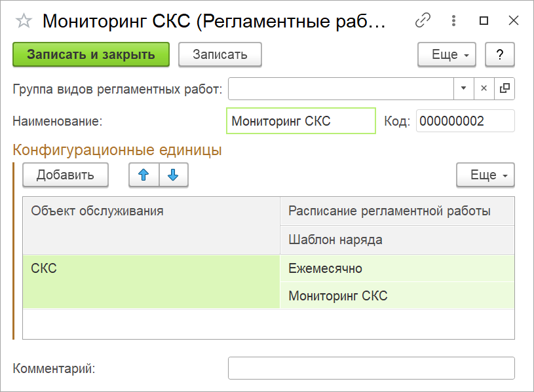Add a new configuration unit with Добавить
534x392 pixels.
tap(65, 175)
